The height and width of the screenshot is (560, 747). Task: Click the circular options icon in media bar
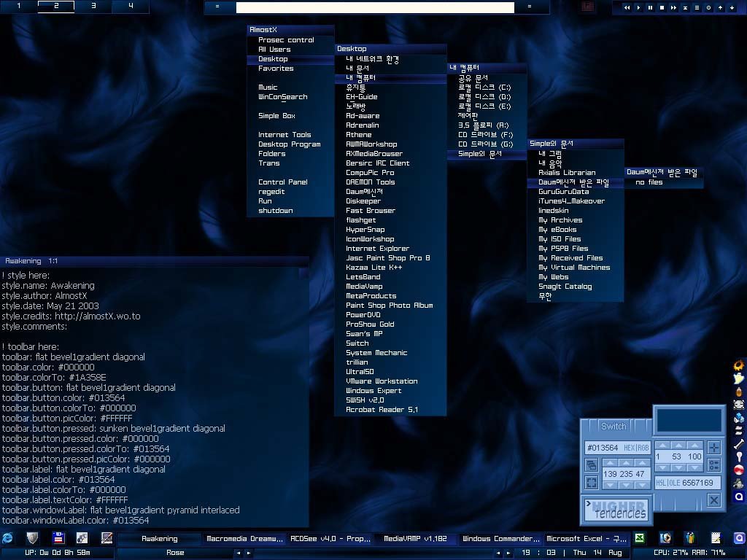tap(708, 7)
